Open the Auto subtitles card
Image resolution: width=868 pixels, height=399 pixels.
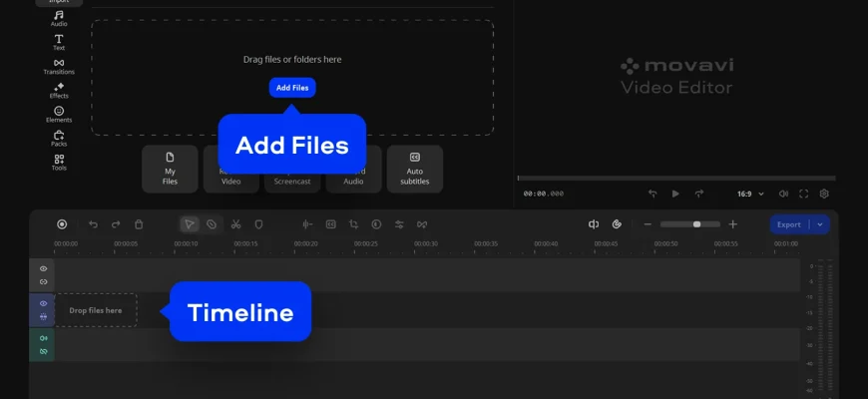415,169
